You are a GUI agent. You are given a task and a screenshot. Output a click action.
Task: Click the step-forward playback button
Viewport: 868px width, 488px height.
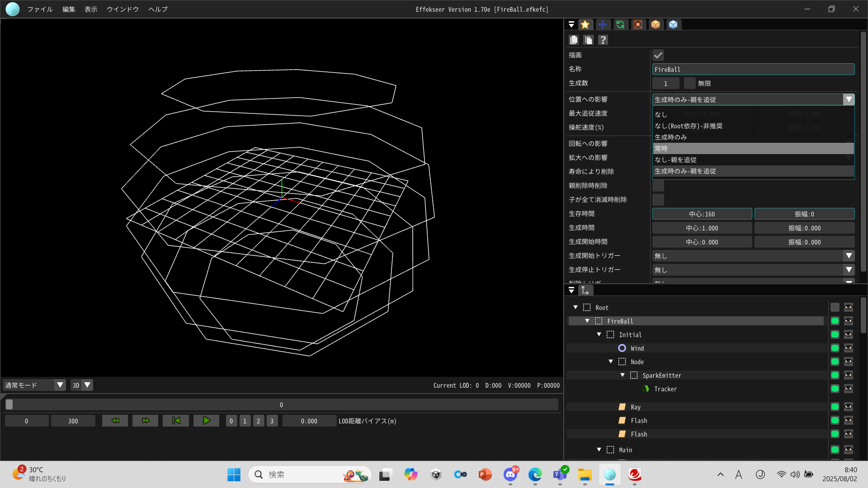click(x=145, y=421)
